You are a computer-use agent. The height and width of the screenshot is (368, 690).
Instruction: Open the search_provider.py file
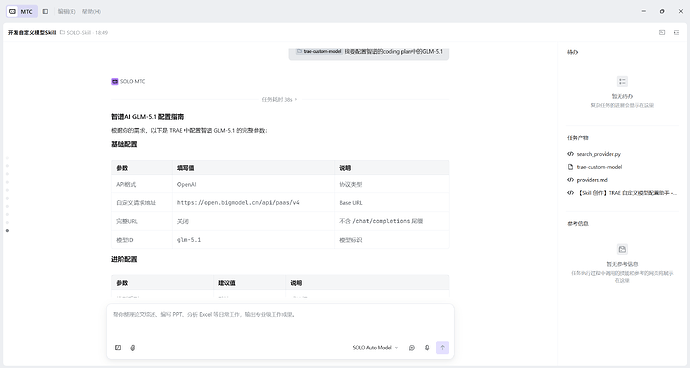598,154
